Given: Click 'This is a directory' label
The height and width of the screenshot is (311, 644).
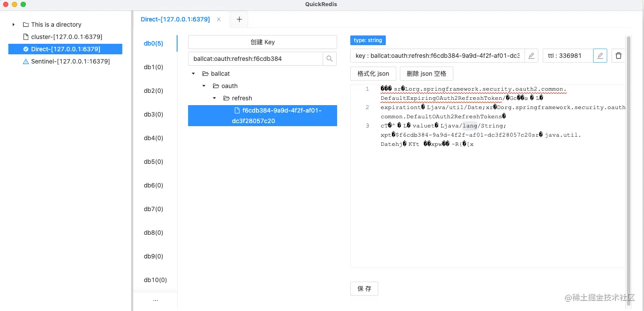Looking at the screenshot, I should click(56, 25).
